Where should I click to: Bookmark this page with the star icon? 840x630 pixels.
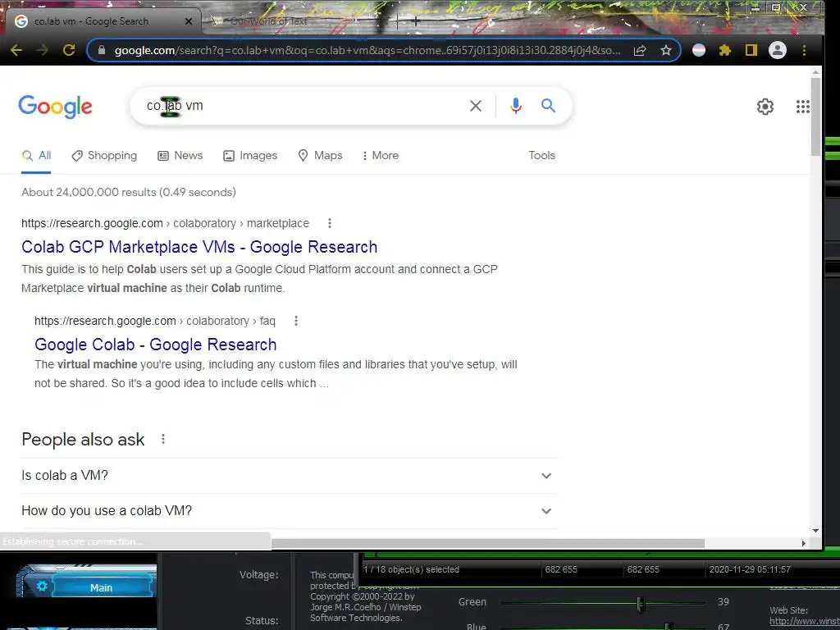click(x=666, y=50)
